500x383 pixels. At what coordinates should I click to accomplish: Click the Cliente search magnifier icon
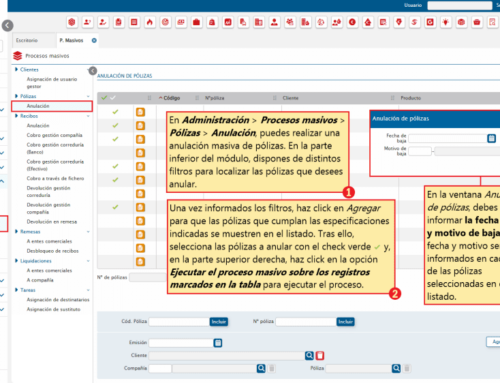point(309,355)
